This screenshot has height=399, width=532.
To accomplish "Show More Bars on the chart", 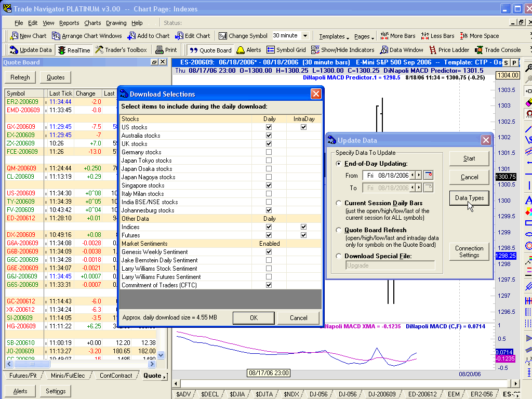I will [397, 36].
